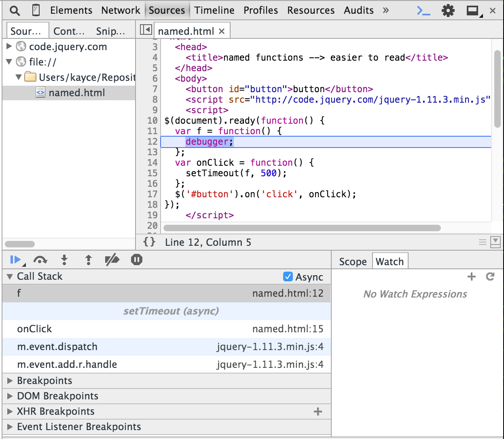Resume script execution

tap(15, 260)
